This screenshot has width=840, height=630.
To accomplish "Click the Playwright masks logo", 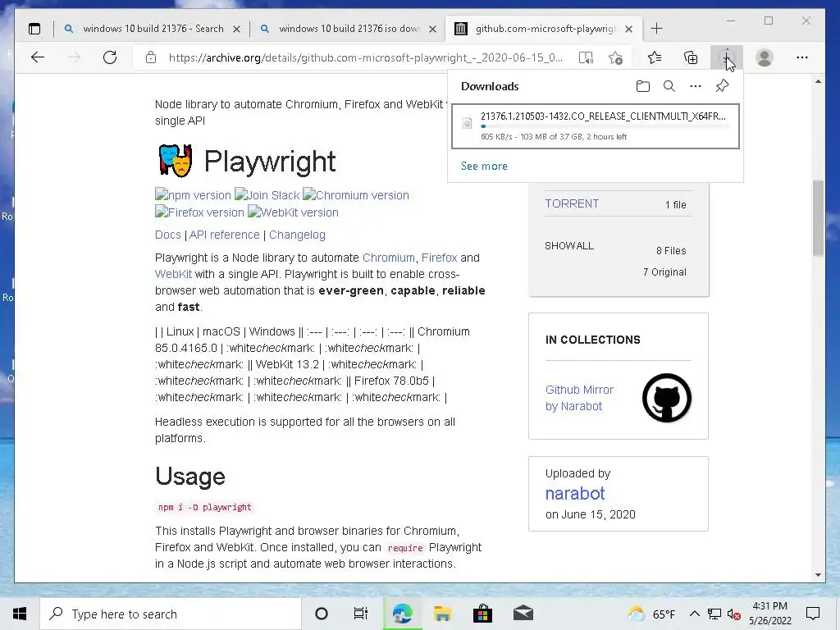I will (176, 160).
